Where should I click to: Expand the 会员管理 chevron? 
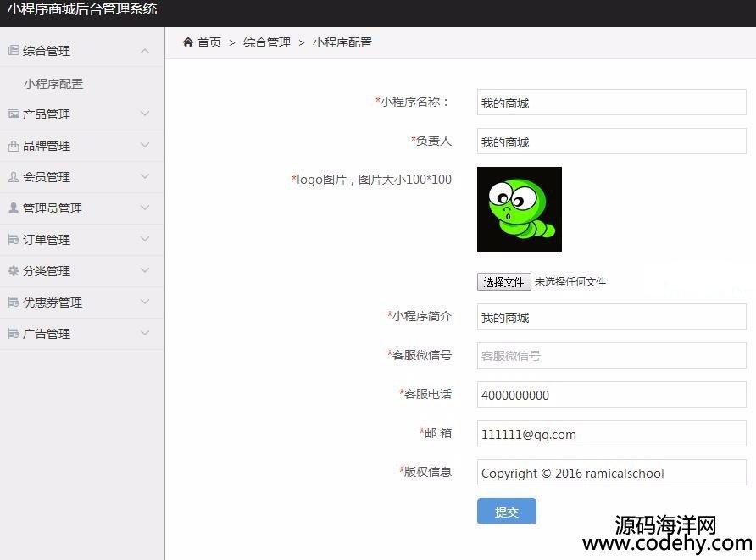click(x=145, y=176)
